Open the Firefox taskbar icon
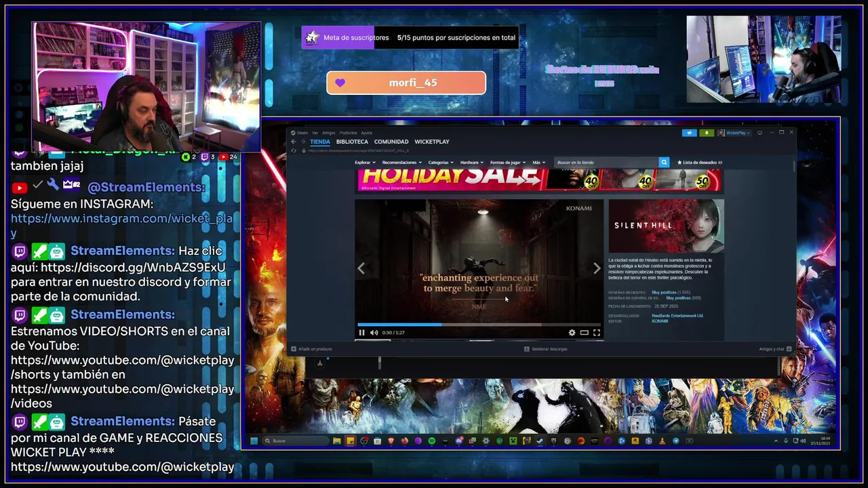 [404, 441]
